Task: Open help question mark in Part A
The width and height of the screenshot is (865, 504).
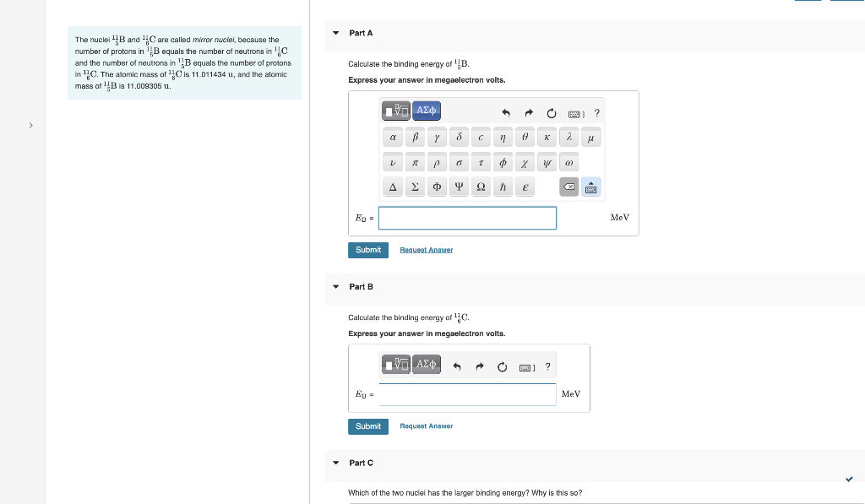Action: 597,113
